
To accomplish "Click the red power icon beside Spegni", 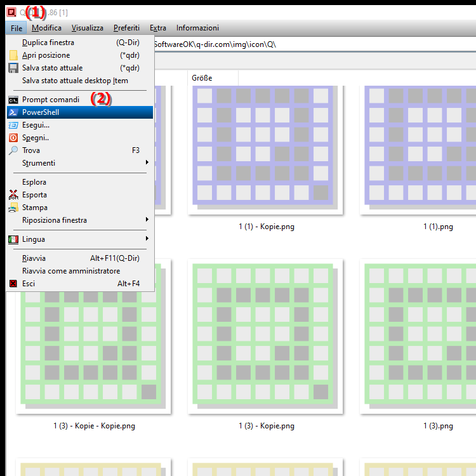I will pos(13,138).
